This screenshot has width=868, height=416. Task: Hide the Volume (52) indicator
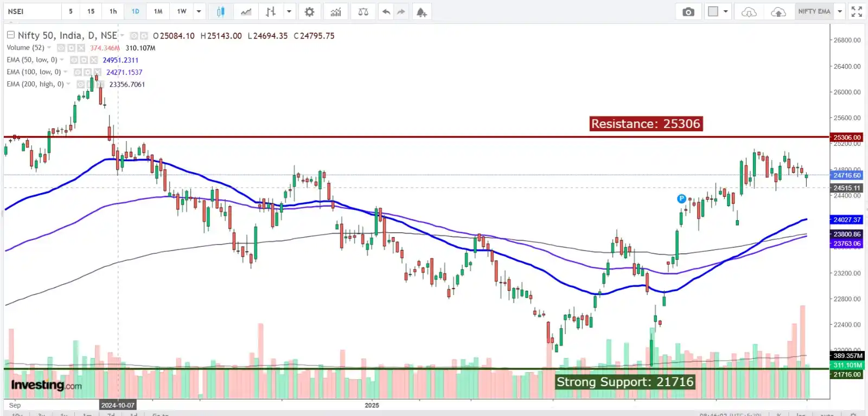click(61, 48)
